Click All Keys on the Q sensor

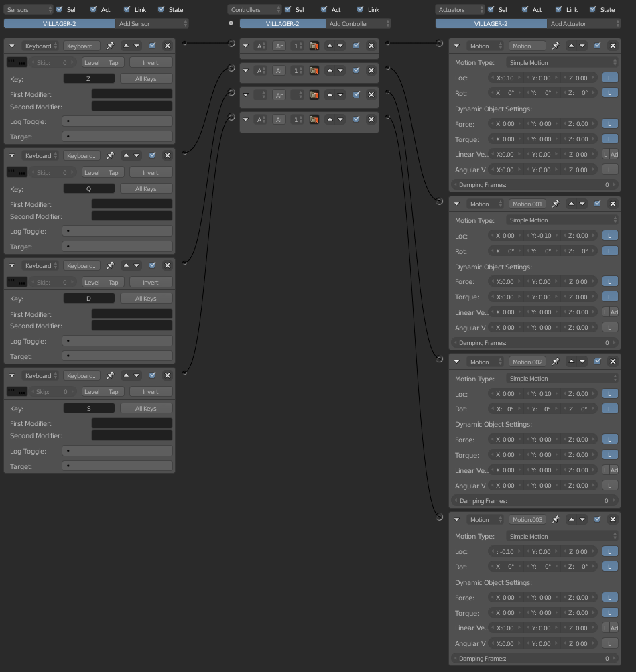pos(145,189)
